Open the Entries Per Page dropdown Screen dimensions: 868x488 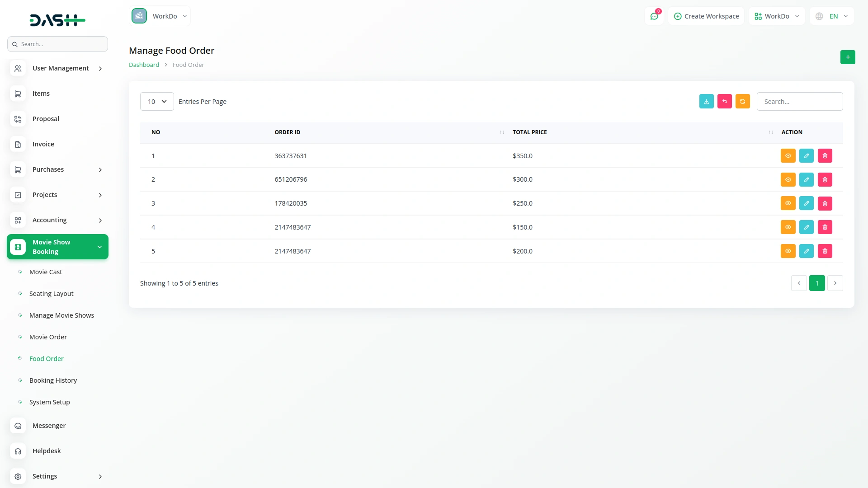156,101
